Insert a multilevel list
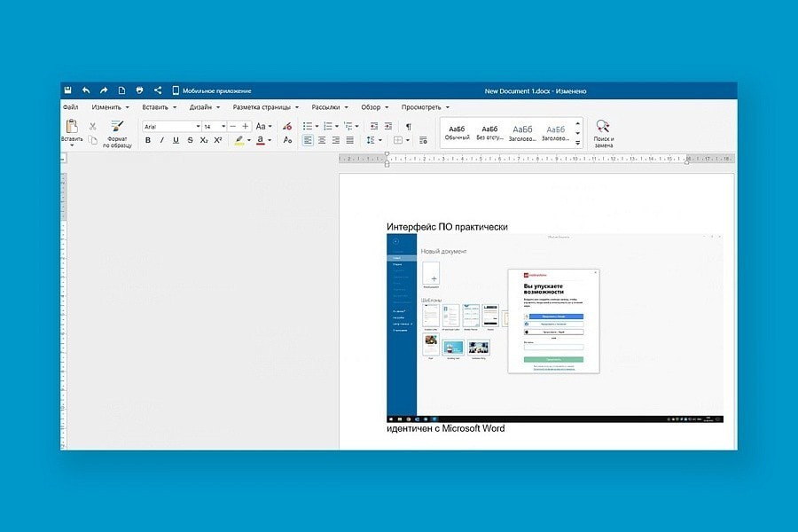Viewport: 798px width, 532px height. (348, 126)
